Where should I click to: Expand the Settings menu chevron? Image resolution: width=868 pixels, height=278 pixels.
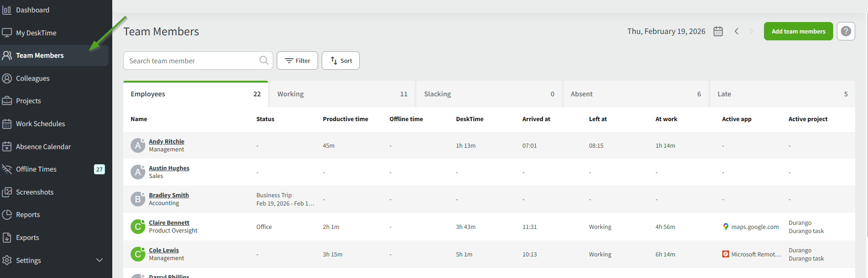99,260
